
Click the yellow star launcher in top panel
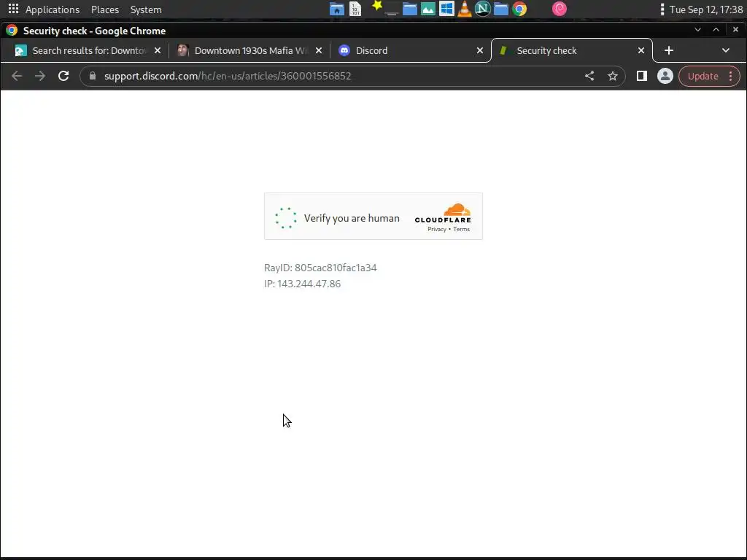(x=377, y=6)
